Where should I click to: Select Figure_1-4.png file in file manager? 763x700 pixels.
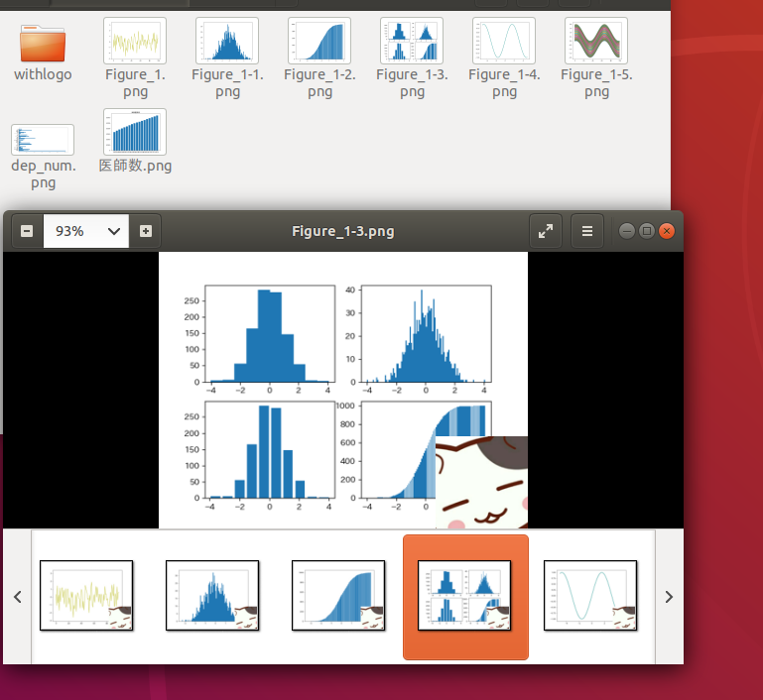(504, 58)
